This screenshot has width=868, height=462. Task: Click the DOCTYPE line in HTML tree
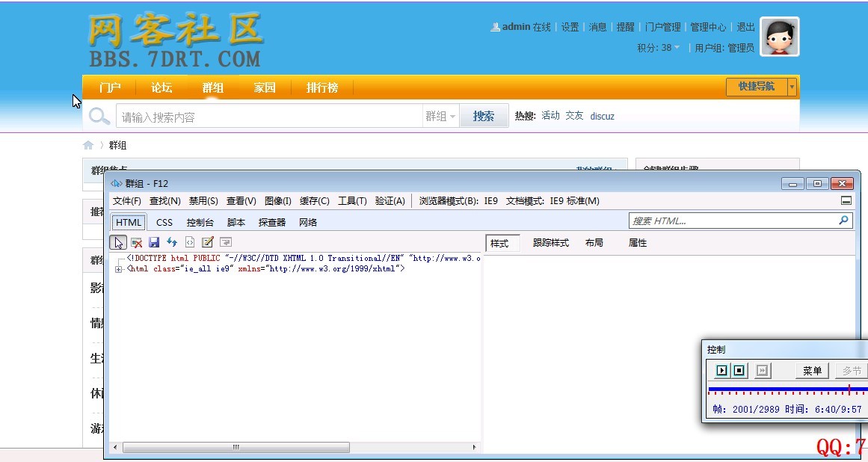tap(304, 259)
